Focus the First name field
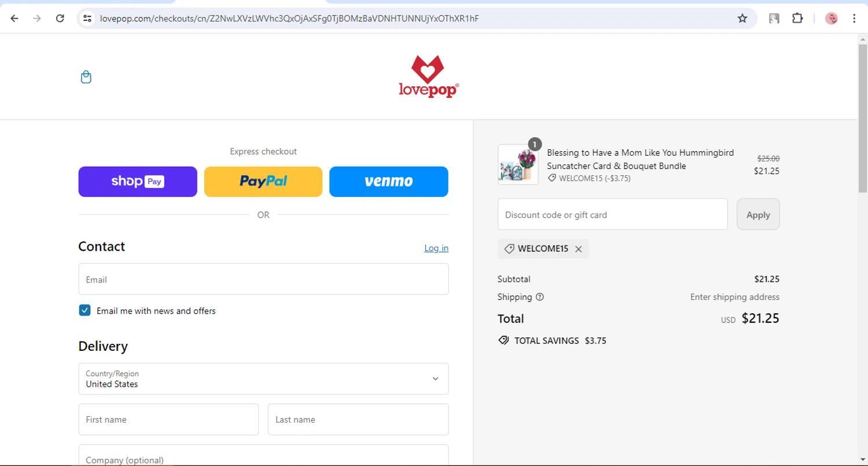The image size is (868, 466). point(168,419)
